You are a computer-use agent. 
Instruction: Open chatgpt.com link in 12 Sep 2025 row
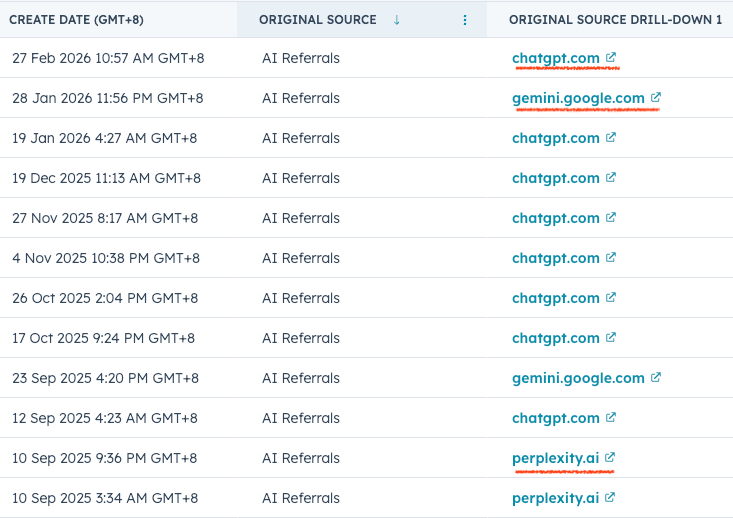(x=555, y=418)
